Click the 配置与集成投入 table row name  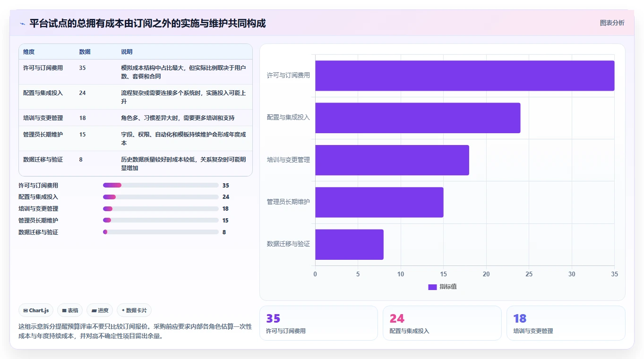43,93
